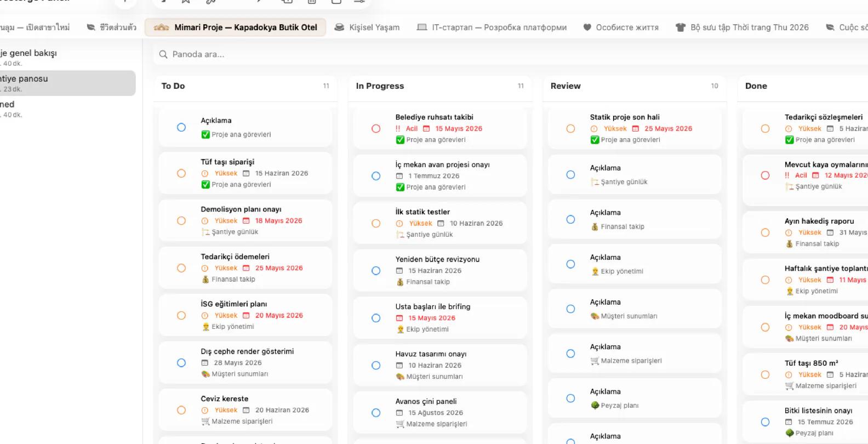Click the palette icon on Havuz tasarımı onayı
This screenshot has height=444, width=868.
coord(400,377)
